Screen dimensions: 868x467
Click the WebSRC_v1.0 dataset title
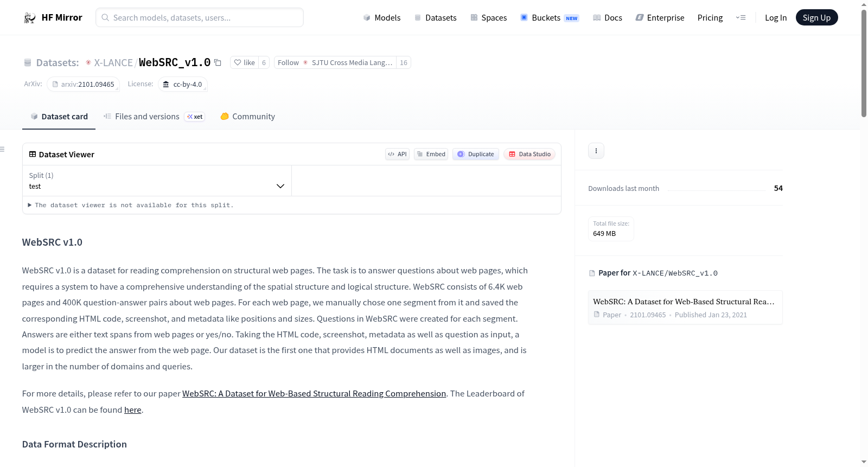click(175, 62)
